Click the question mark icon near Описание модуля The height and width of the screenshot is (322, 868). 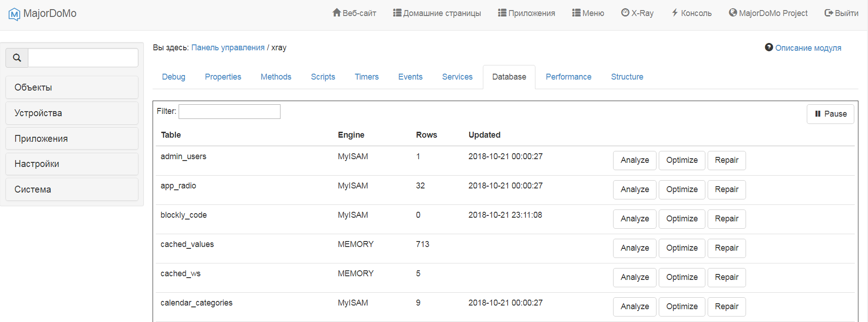click(769, 48)
